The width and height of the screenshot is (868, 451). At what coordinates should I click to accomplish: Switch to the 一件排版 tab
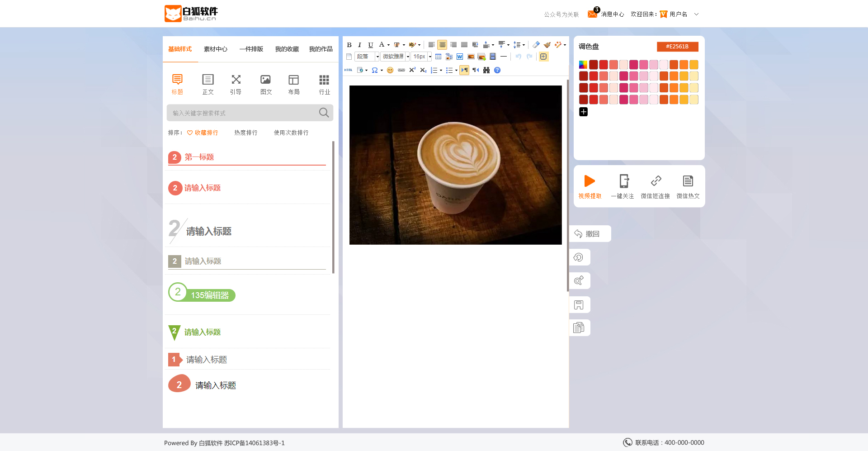pos(251,49)
